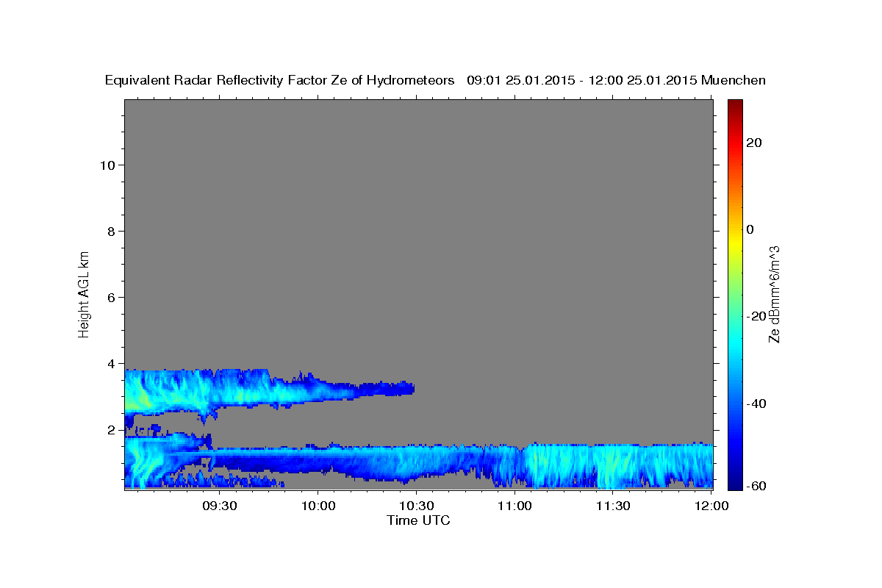Click the dark red top of the colorbar

point(735,104)
